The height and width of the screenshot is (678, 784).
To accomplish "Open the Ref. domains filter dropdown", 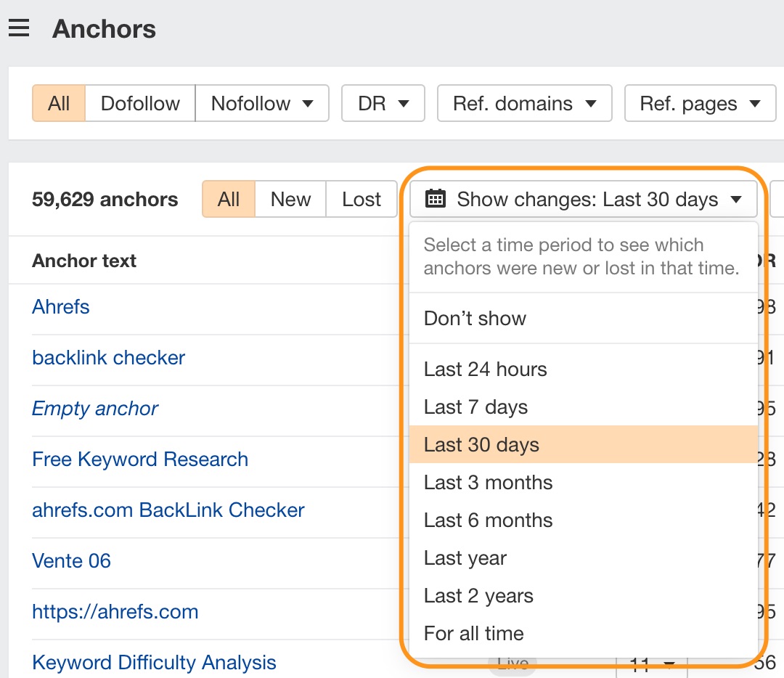I will click(x=524, y=103).
